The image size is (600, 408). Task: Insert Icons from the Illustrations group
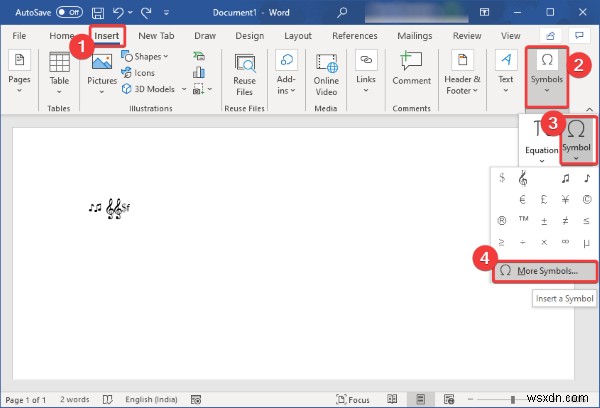click(138, 73)
